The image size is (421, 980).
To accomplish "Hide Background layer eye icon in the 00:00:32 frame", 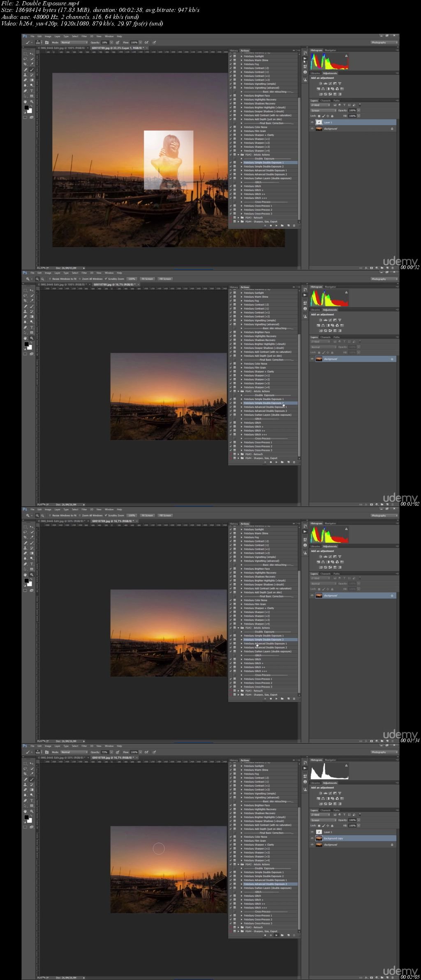I will pyautogui.click(x=312, y=129).
